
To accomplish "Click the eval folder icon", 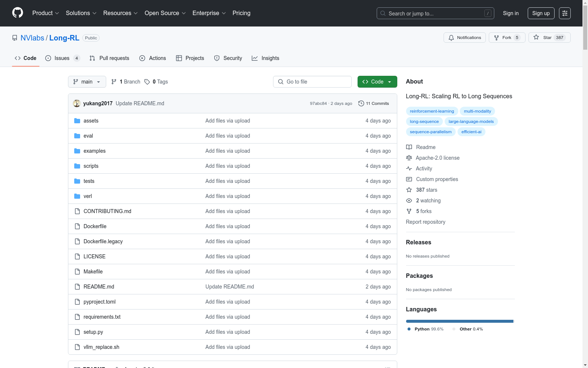I will (77, 136).
